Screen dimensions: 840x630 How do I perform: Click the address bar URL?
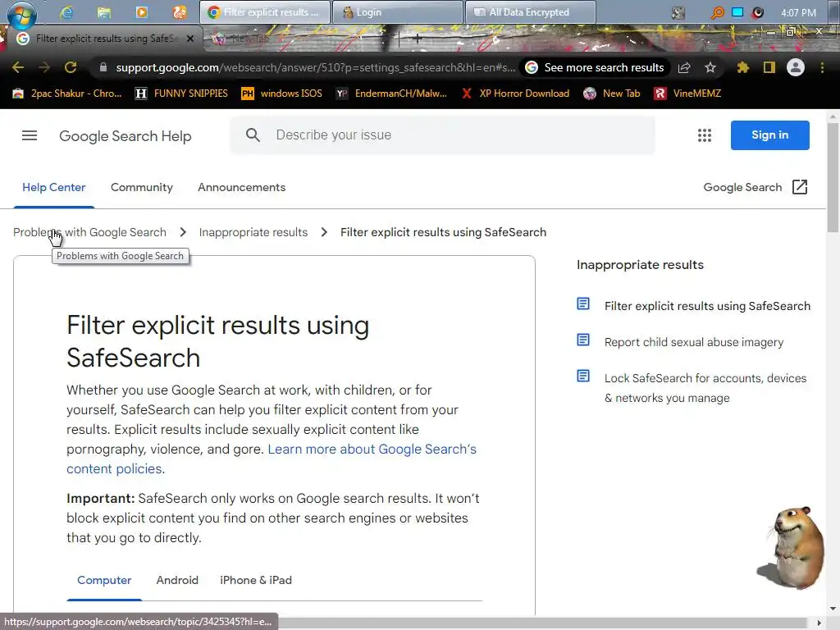[x=315, y=67]
